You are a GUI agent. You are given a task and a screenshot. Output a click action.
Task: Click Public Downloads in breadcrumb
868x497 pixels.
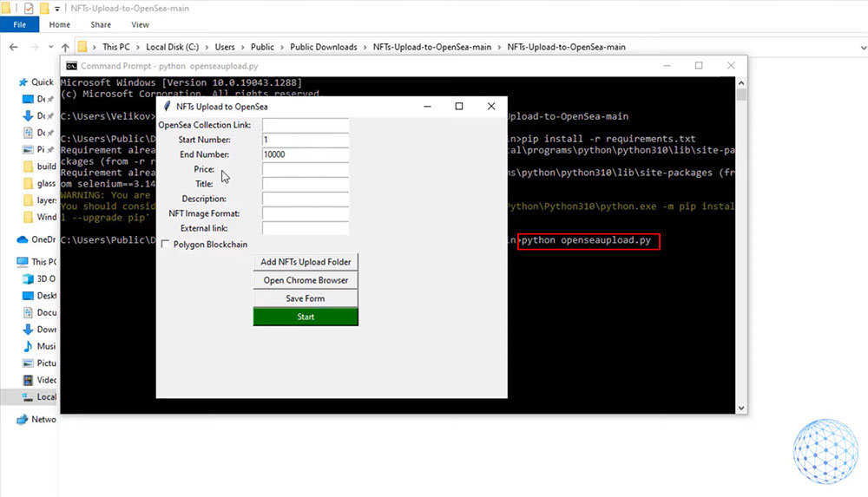click(x=323, y=47)
